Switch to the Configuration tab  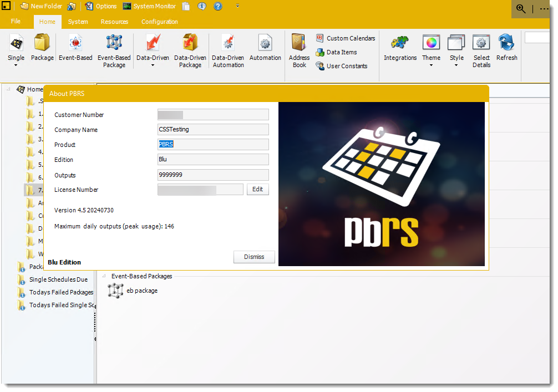click(x=159, y=22)
